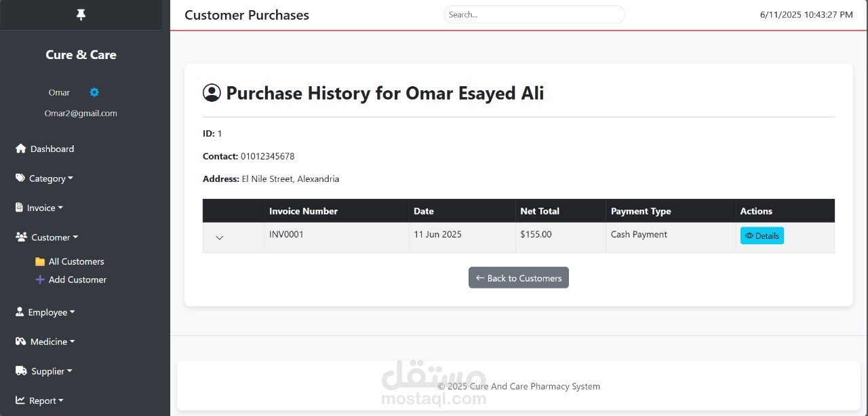Expand the INV0001 row chevron
This screenshot has width=868, height=416.
pyautogui.click(x=219, y=238)
